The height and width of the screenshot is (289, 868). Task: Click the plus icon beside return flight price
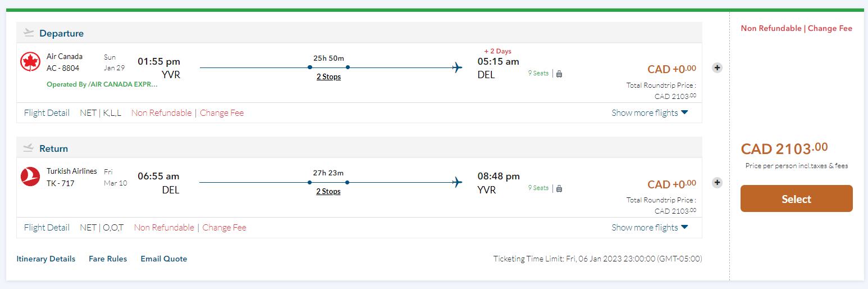[x=717, y=182]
